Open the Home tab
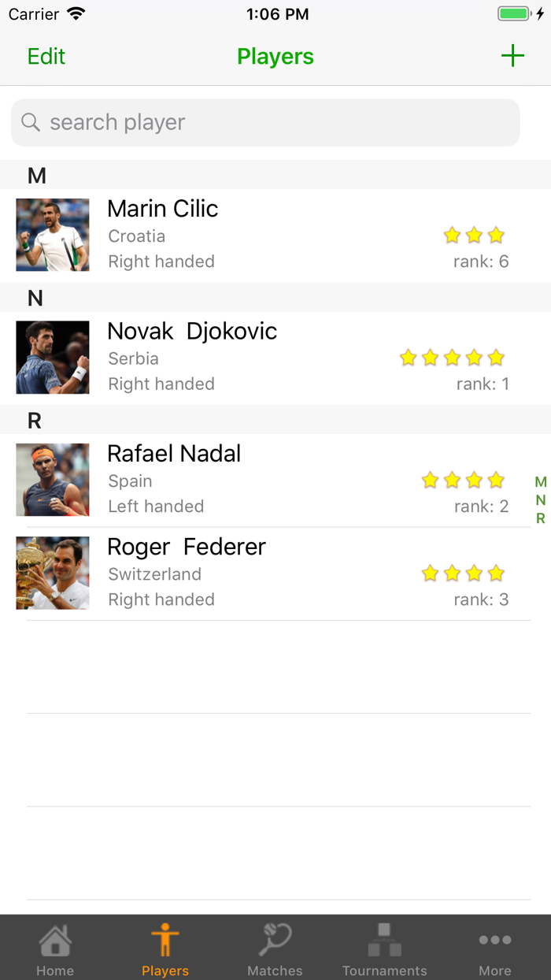The image size is (551, 980). tap(54, 938)
